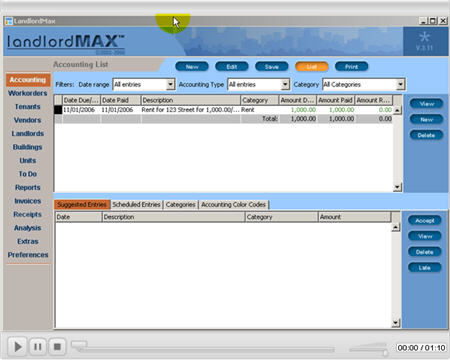Open Analysis section
This screenshot has height=360, width=450.
pos(28,228)
